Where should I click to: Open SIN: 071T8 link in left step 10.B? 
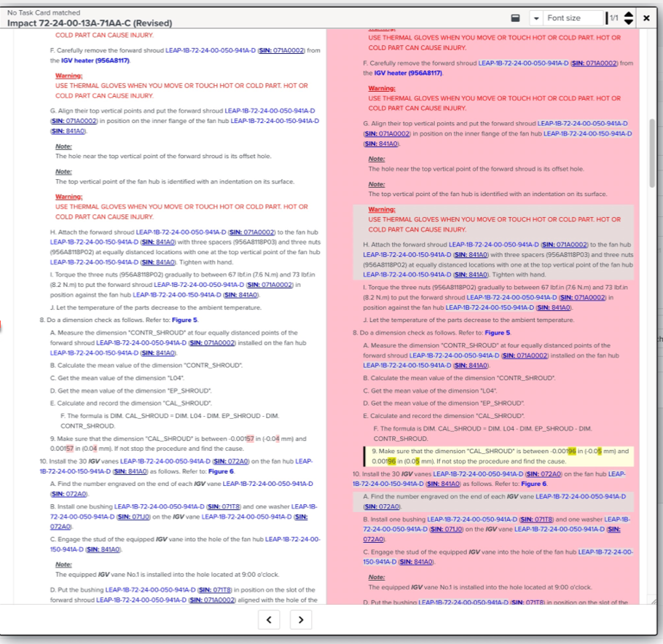(224, 506)
